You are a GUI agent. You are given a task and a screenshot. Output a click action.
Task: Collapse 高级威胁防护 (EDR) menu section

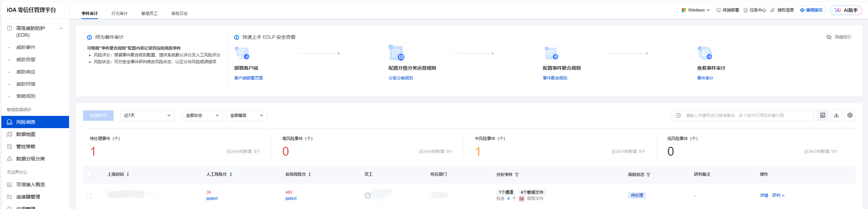click(61, 29)
